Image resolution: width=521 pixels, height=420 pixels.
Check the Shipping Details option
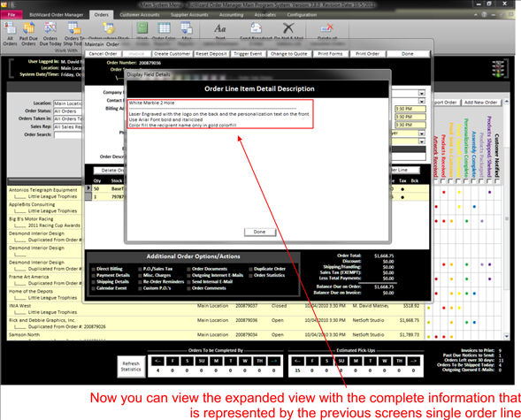[x=94, y=282]
